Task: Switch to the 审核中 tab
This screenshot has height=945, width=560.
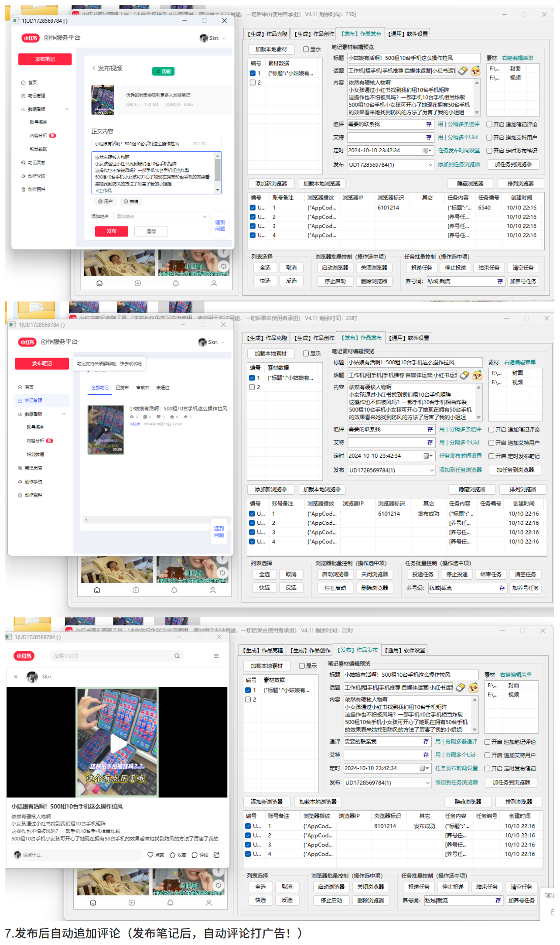Action: (x=142, y=387)
